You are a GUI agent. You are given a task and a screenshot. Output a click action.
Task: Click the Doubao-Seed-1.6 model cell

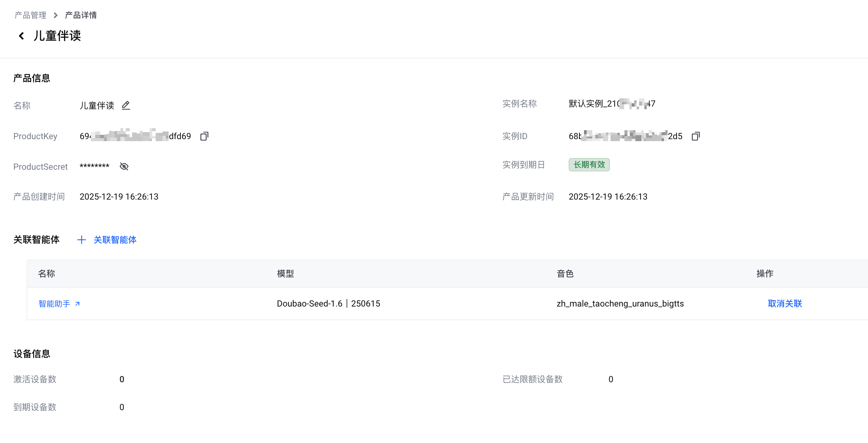click(x=328, y=304)
